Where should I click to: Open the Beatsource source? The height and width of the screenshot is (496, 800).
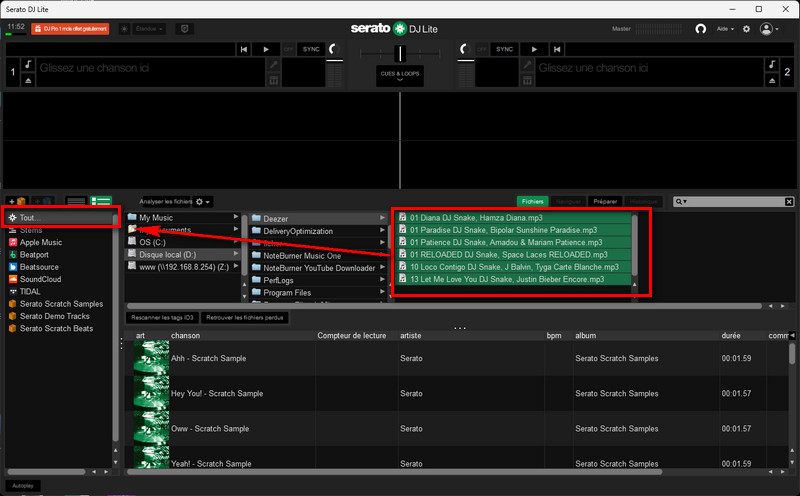(x=39, y=267)
